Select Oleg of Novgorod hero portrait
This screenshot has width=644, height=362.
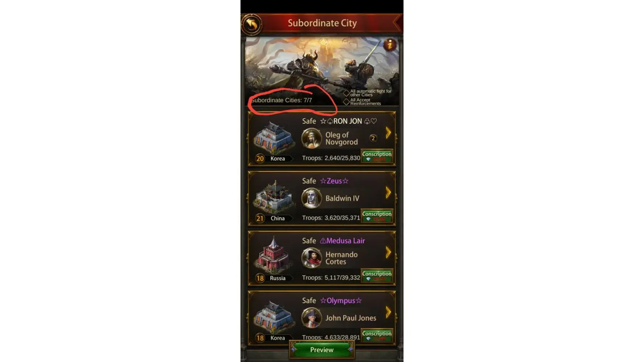(x=311, y=138)
